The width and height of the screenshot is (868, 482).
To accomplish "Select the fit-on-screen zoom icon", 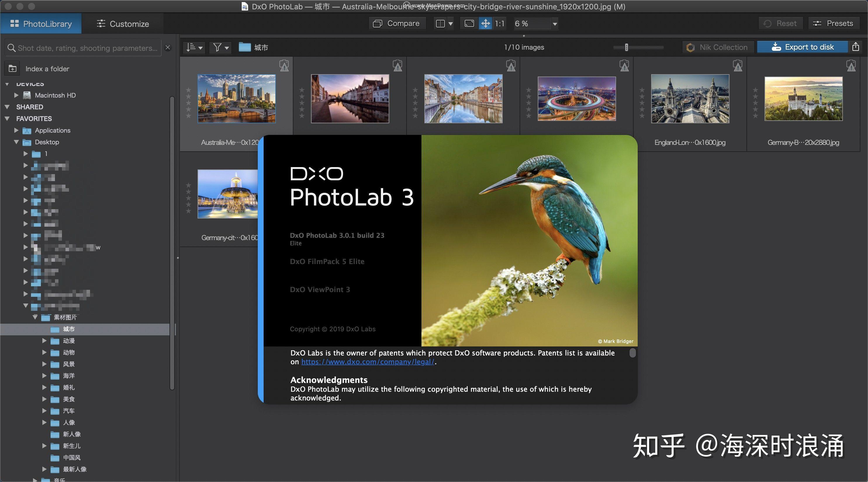I will [469, 24].
